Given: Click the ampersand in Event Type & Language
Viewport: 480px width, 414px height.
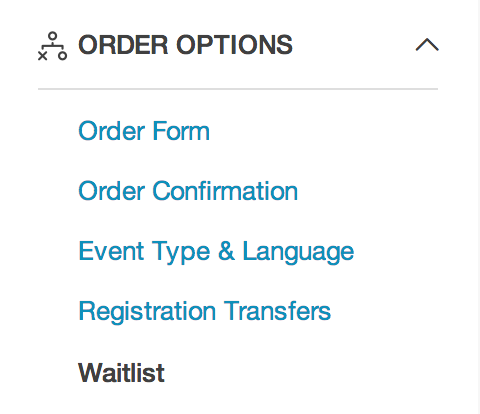Looking at the screenshot, I should [x=226, y=251].
